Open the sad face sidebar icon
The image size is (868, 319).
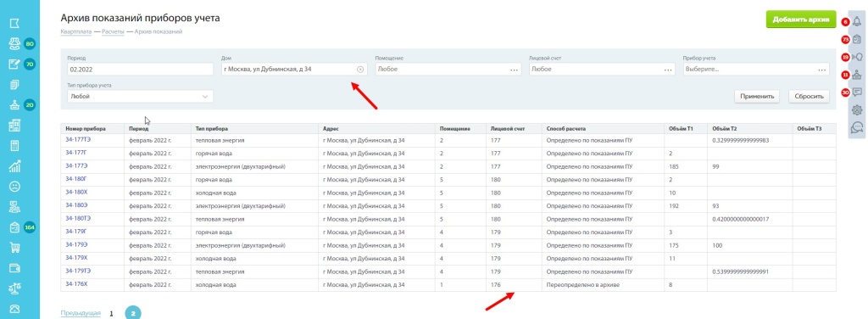click(15, 187)
